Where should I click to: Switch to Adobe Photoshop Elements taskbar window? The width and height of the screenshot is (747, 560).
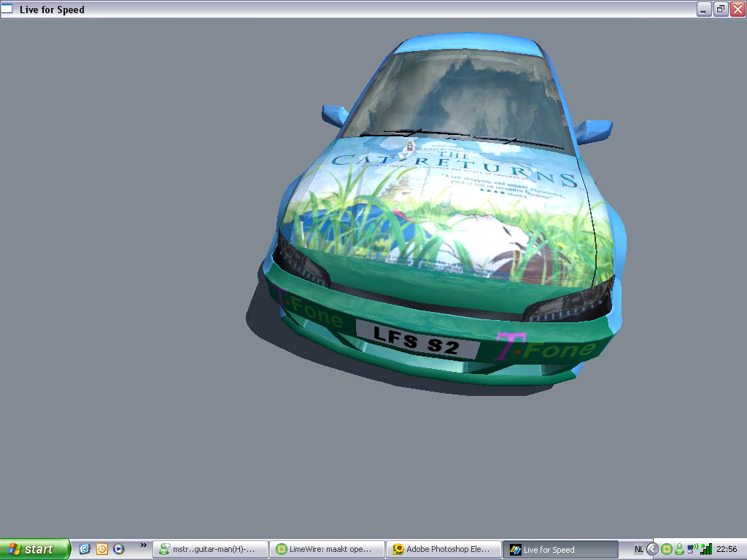(x=444, y=549)
